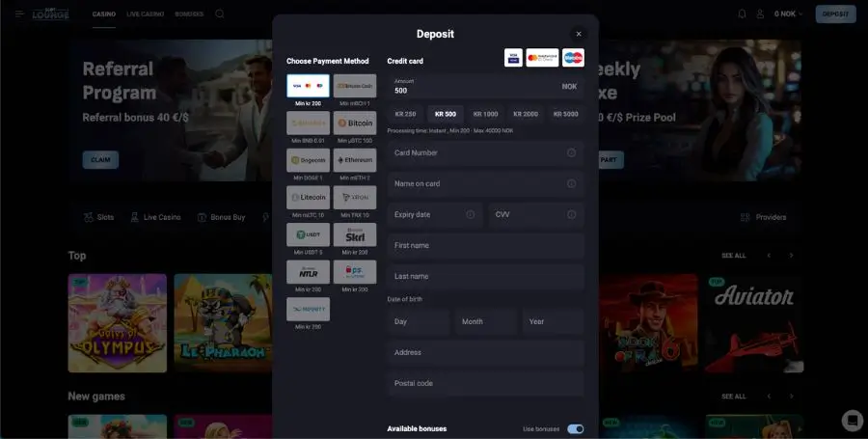Open the Month of birth dropdown
868x439 pixels.
tap(485, 321)
